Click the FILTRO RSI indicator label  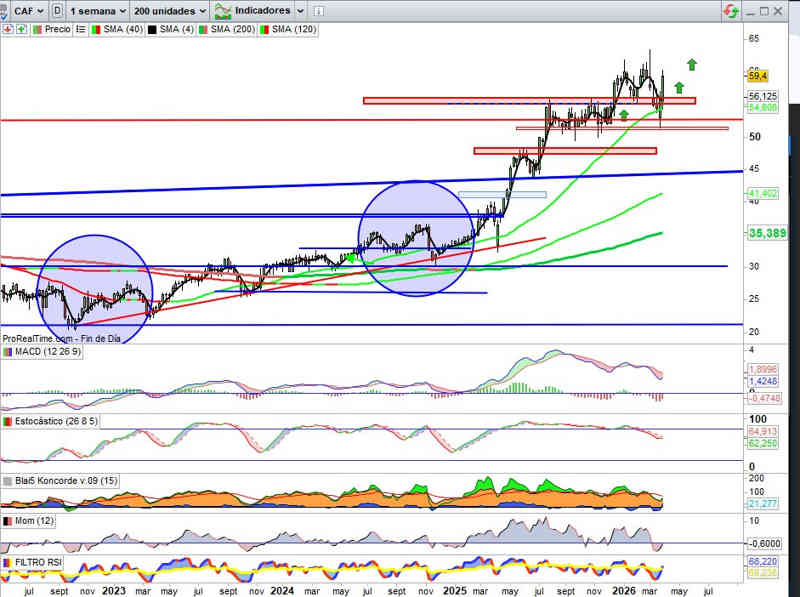pos(41,565)
